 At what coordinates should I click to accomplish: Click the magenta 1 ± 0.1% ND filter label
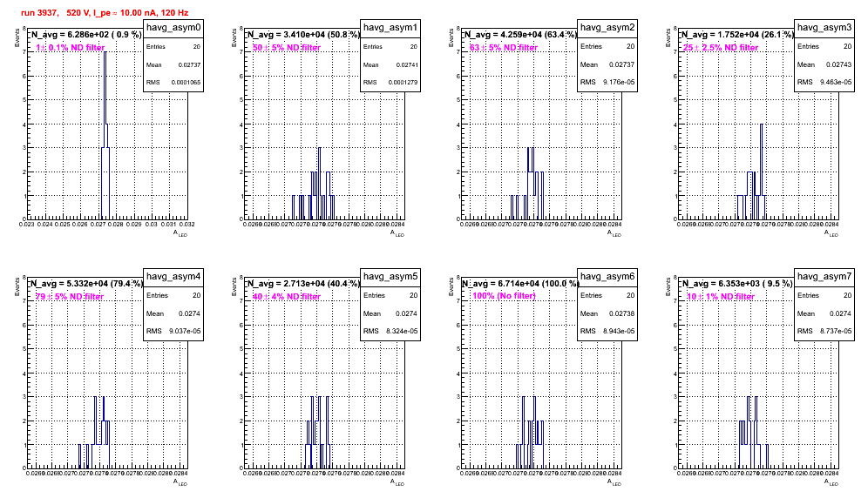71,48
